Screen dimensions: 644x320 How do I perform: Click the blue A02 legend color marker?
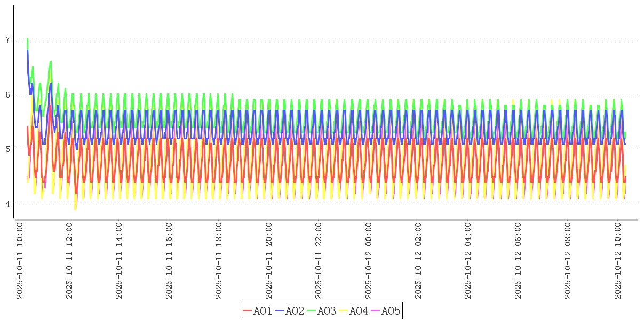280,311
